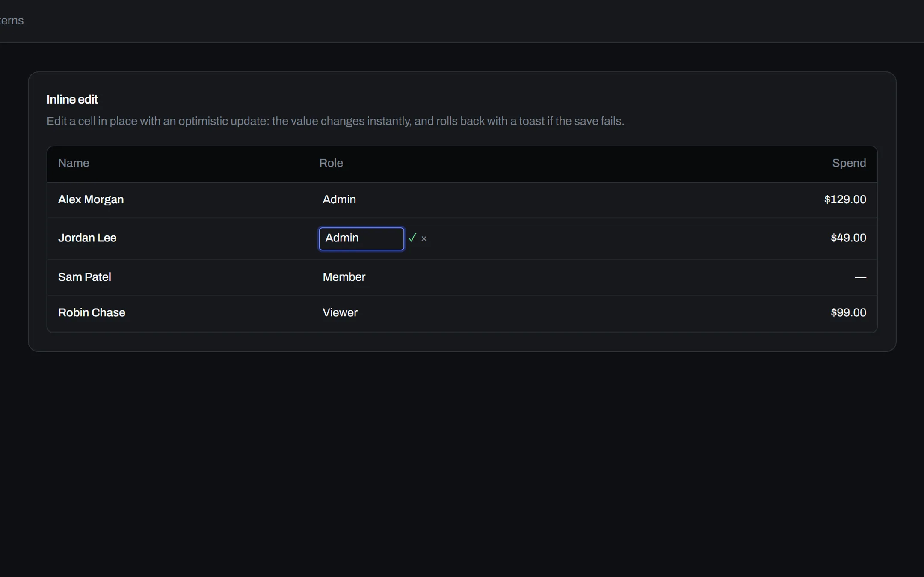Click the empty dash spend for Sam Patel
The height and width of the screenshot is (577, 924).
pos(860,277)
